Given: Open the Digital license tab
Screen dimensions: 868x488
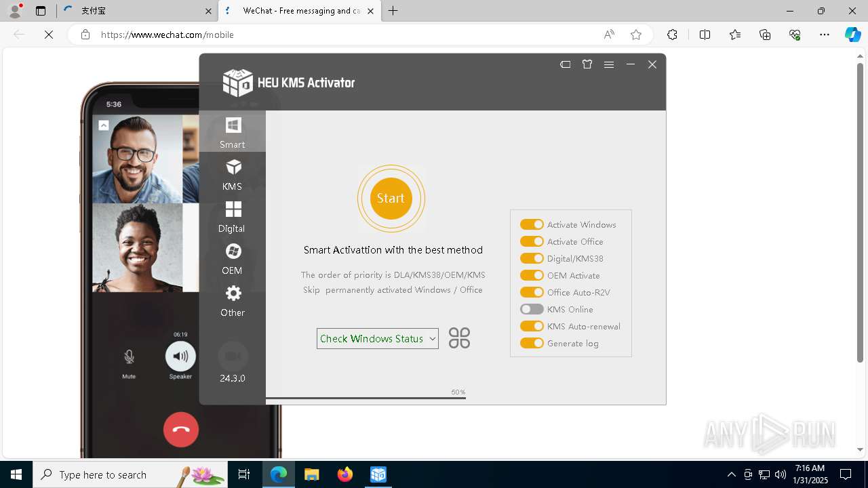Looking at the screenshot, I should click(x=232, y=216).
